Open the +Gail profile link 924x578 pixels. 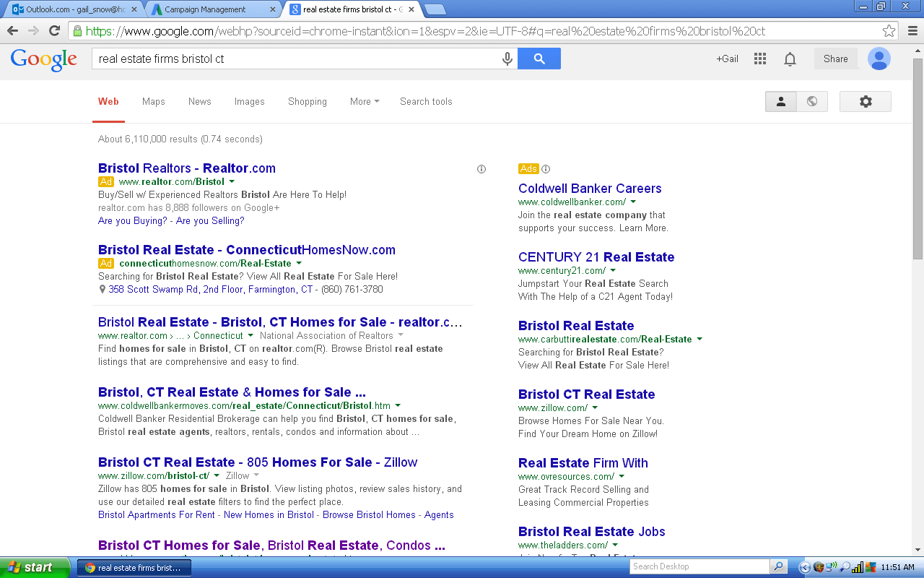tap(727, 59)
